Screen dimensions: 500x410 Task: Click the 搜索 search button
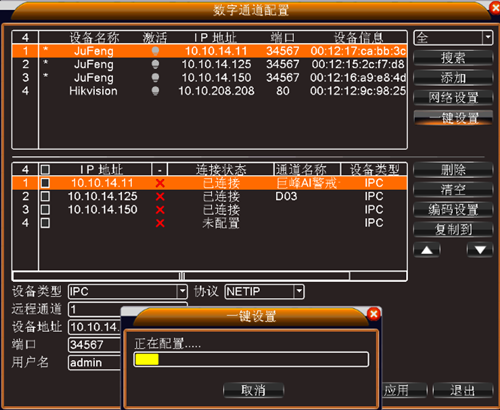pos(453,58)
